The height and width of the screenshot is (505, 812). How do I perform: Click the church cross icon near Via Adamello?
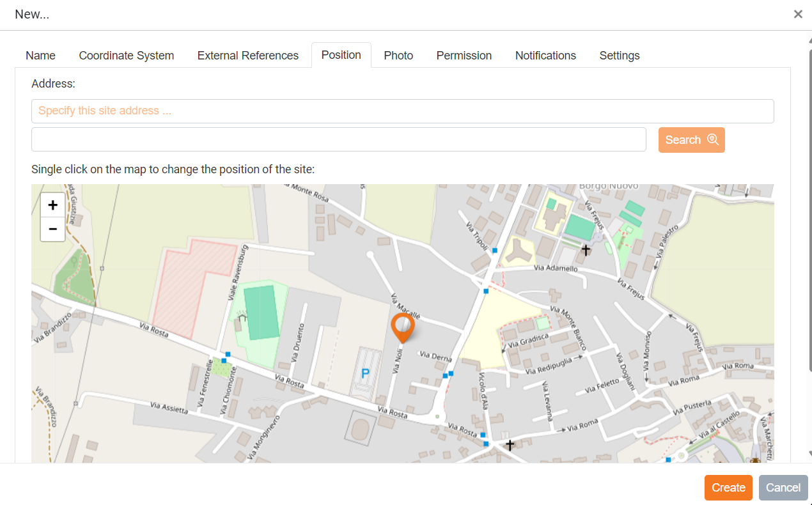[x=585, y=251]
